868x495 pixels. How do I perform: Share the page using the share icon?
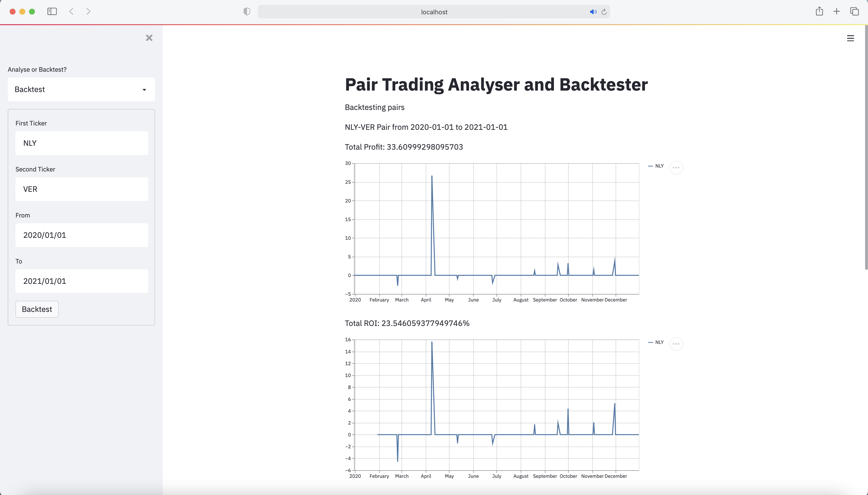(x=819, y=11)
